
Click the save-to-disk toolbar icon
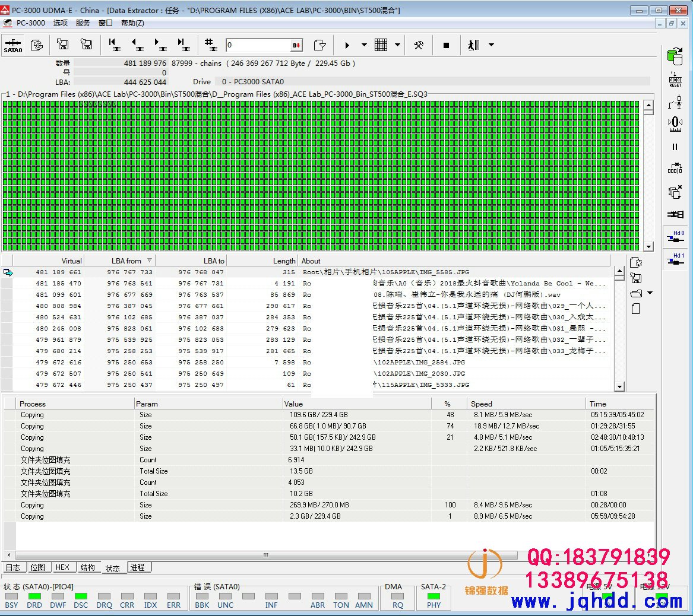(63, 44)
